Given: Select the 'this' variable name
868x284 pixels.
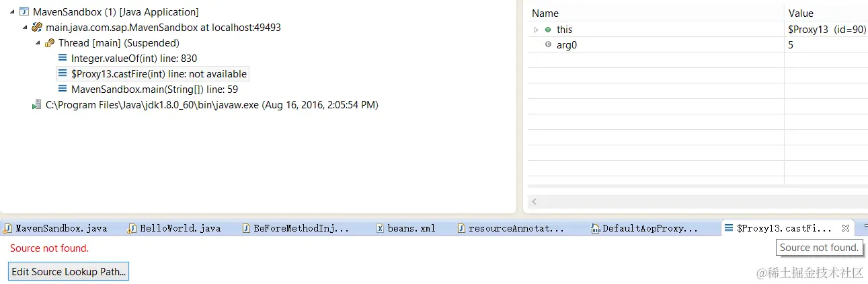Looking at the screenshot, I should tap(564, 30).
